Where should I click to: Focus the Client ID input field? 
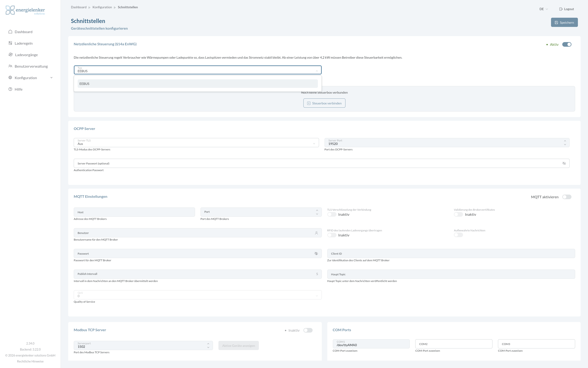point(451,253)
